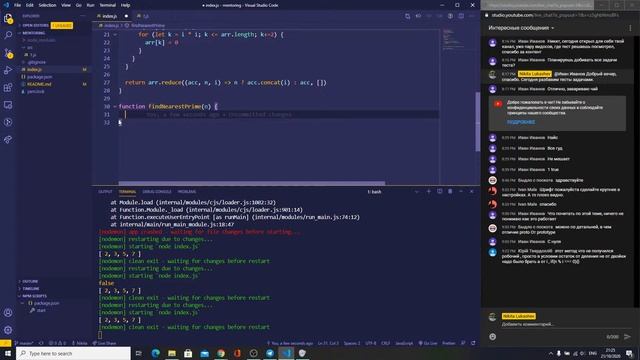Open the Windows Start menu
The width and height of the screenshot is (640, 360).
click(8, 353)
